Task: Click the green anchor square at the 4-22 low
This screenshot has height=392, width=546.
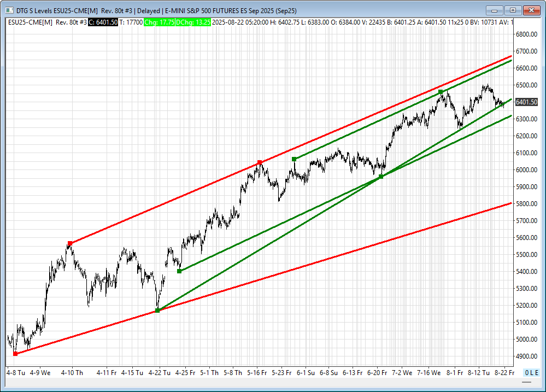Action: (x=157, y=310)
